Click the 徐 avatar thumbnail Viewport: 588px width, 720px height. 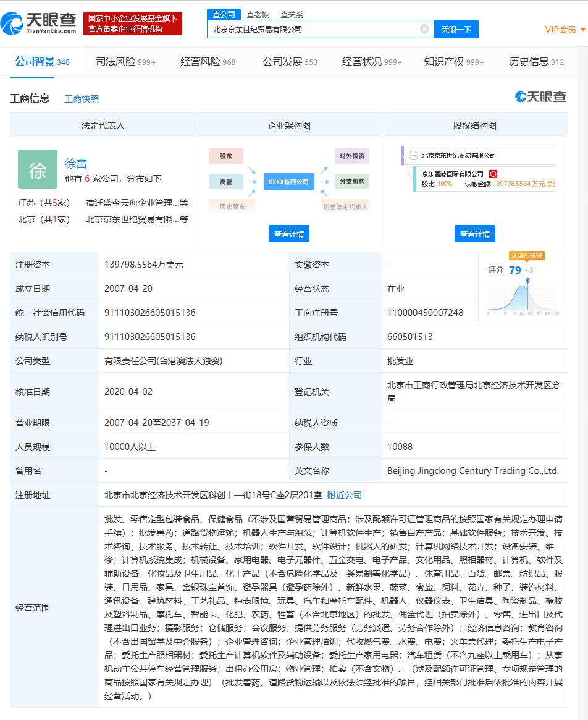[x=38, y=169]
